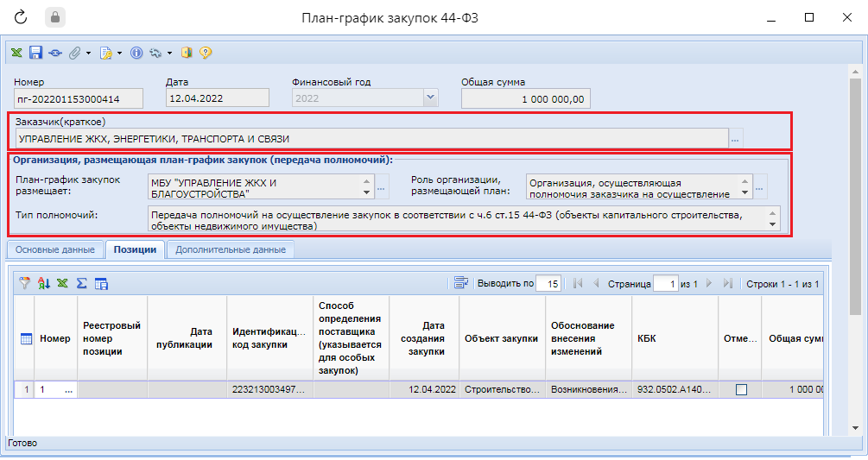Click the vertical scrollbar on the right side
The height and width of the screenshot is (460, 868).
pos(855,216)
